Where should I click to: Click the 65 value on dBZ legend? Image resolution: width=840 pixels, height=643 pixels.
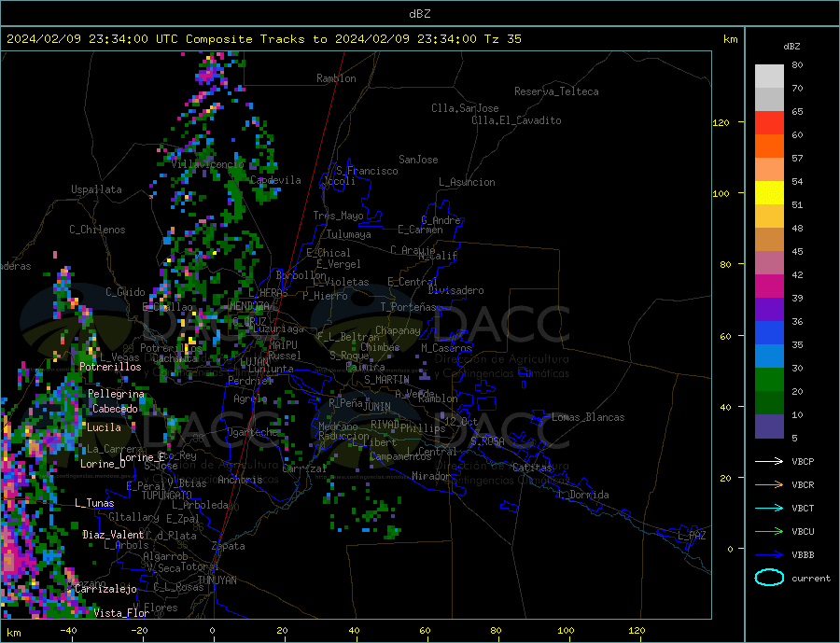pos(797,111)
